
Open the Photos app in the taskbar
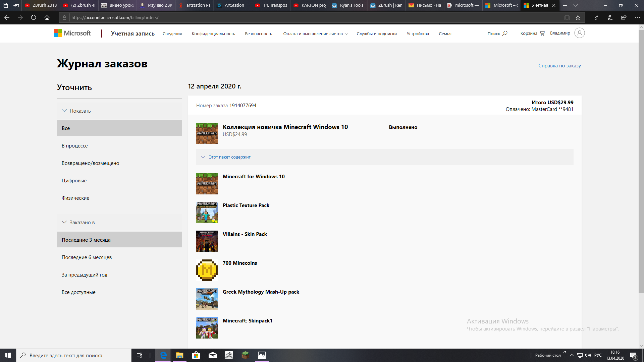[x=262, y=355]
